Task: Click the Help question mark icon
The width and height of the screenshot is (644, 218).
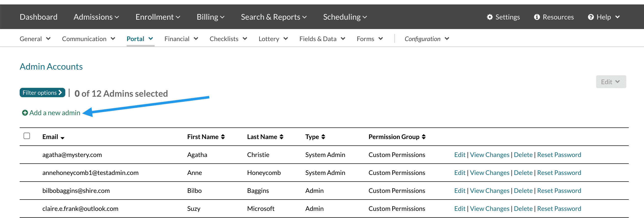Action: (590, 17)
